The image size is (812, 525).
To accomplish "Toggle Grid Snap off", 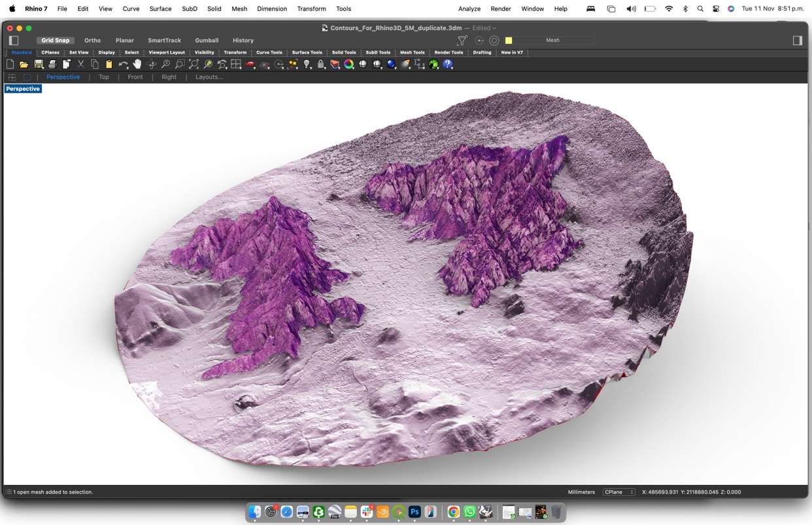I will (56, 41).
